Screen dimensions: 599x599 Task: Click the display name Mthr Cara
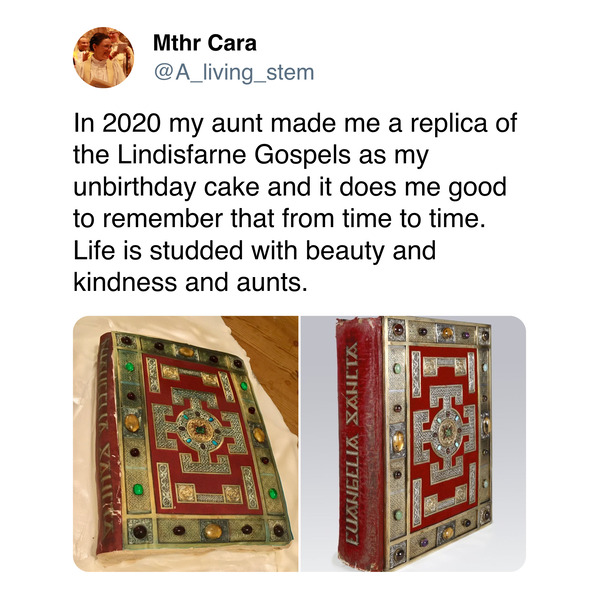coord(205,43)
